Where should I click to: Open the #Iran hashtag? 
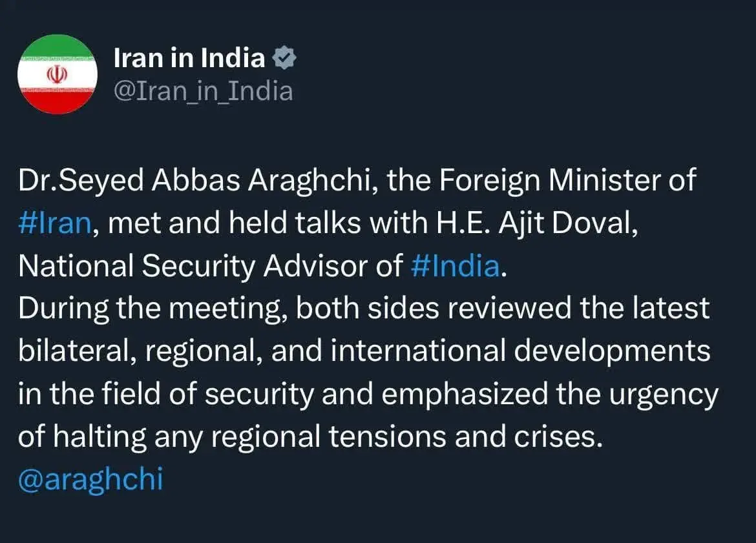[54, 223]
